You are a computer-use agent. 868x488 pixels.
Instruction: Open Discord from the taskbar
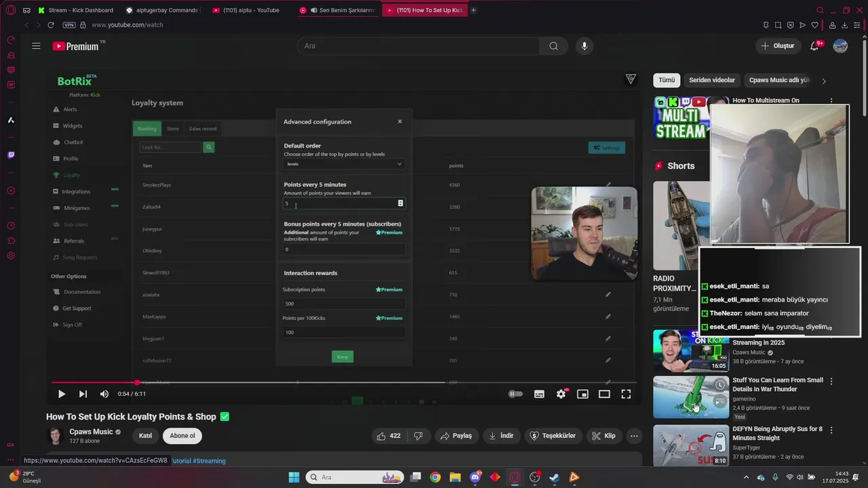pos(475,477)
